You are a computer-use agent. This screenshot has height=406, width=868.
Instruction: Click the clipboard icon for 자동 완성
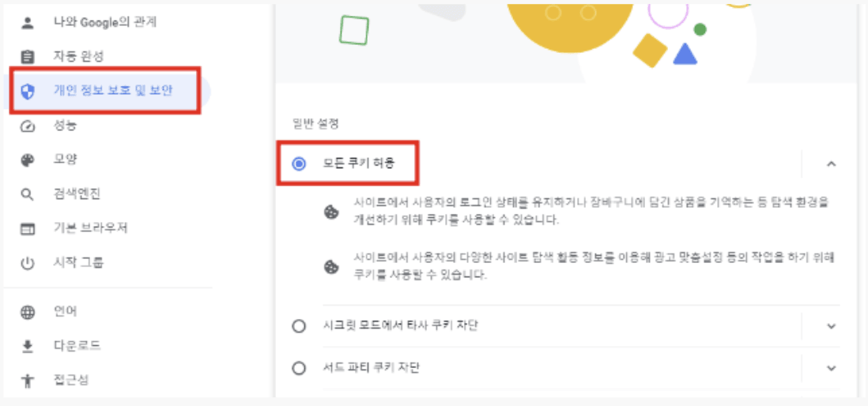[x=28, y=57]
